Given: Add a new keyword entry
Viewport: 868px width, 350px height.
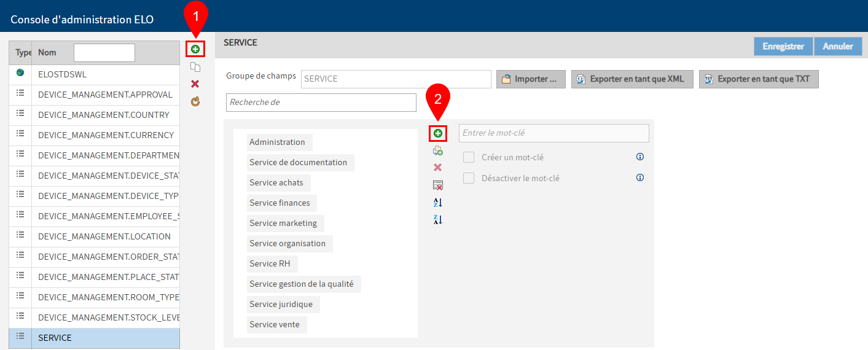Looking at the screenshot, I should (x=438, y=133).
